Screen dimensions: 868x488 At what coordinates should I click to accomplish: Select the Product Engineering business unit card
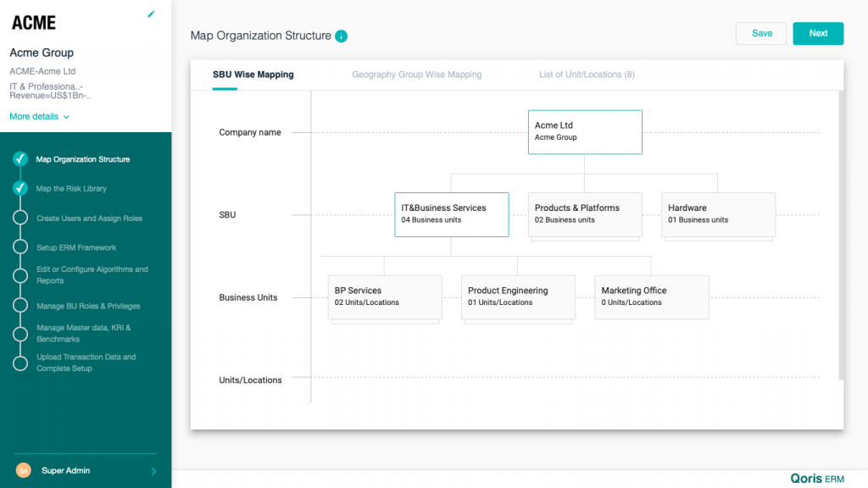(518, 297)
